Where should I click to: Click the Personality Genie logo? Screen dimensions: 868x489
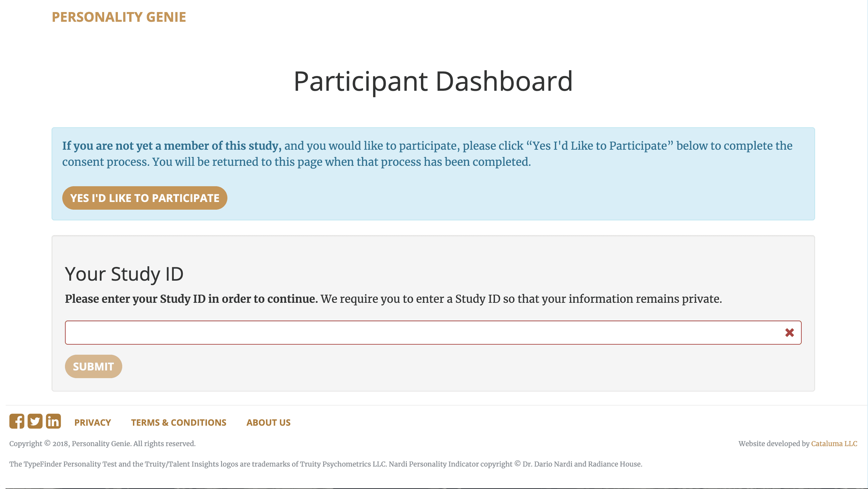pyautogui.click(x=119, y=17)
